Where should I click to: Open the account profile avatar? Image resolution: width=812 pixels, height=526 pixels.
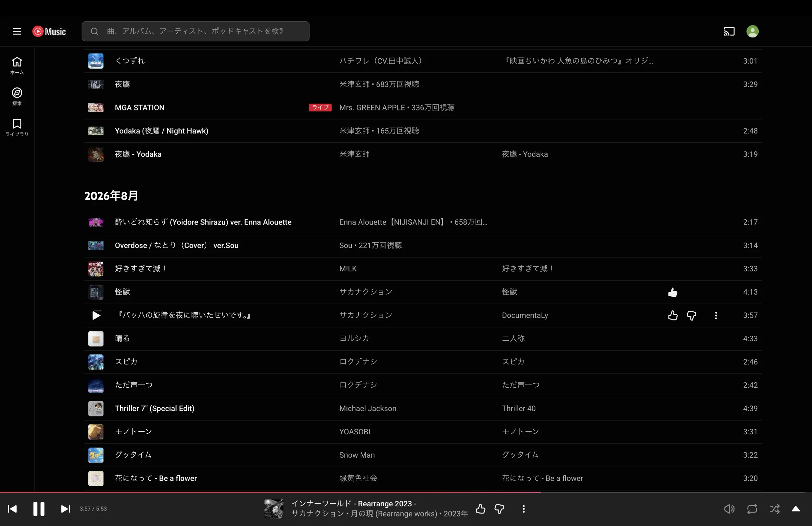click(x=752, y=32)
